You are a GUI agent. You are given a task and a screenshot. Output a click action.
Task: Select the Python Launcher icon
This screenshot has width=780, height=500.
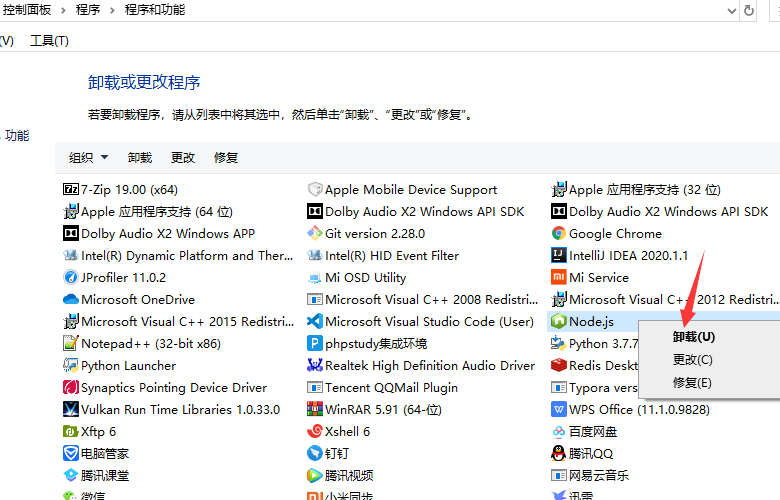(71, 365)
